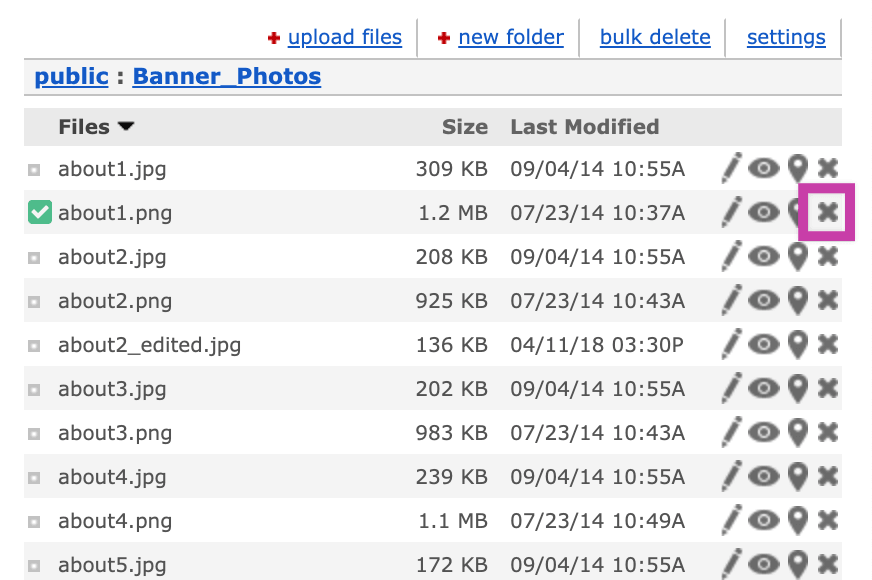This screenshot has height=580, width=872.
Task: Preview about2.png with its eye icon
Action: [764, 300]
